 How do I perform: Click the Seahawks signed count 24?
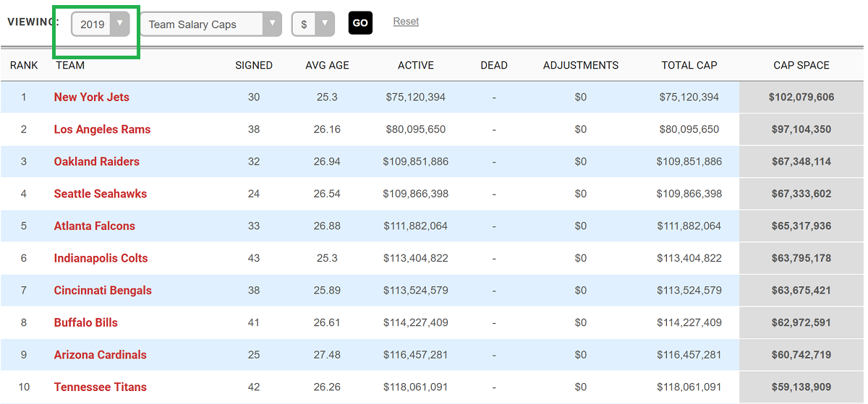254,194
